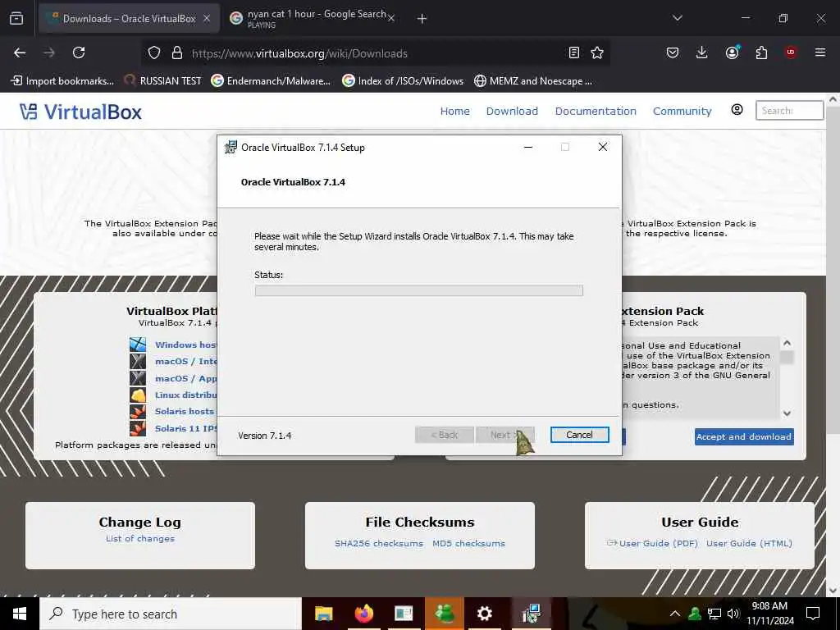Open the notification center icon
Image resolution: width=840 pixels, height=630 pixels.
coord(813,614)
